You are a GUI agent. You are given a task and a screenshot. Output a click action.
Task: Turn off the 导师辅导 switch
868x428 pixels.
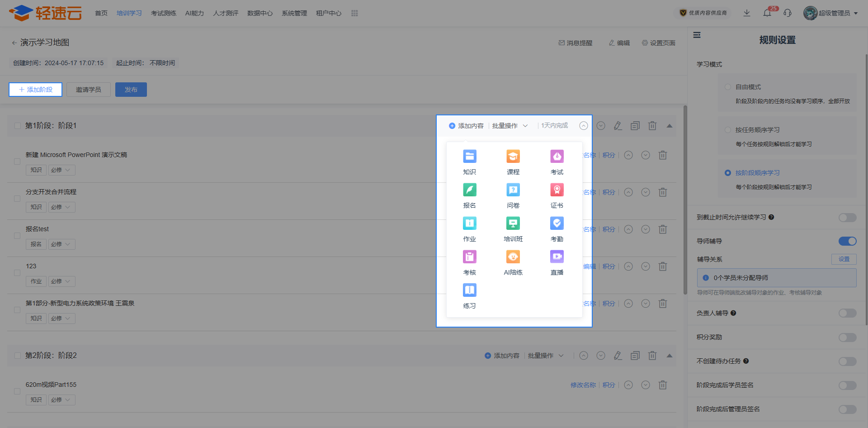tap(847, 241)
